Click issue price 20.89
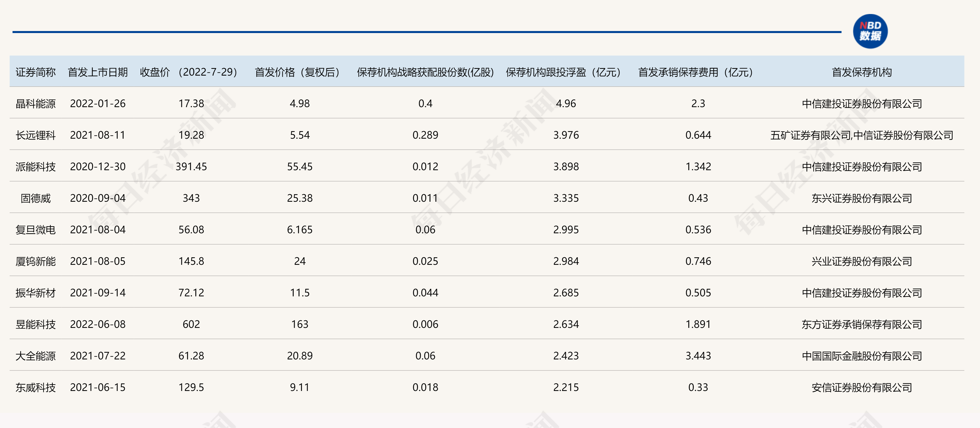980x428 pixels. [300, 356]
